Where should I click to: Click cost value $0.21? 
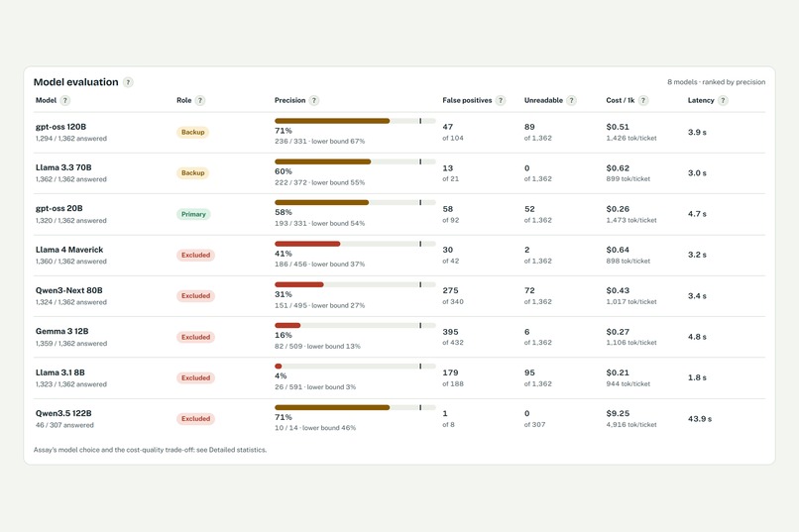[618, 372]
